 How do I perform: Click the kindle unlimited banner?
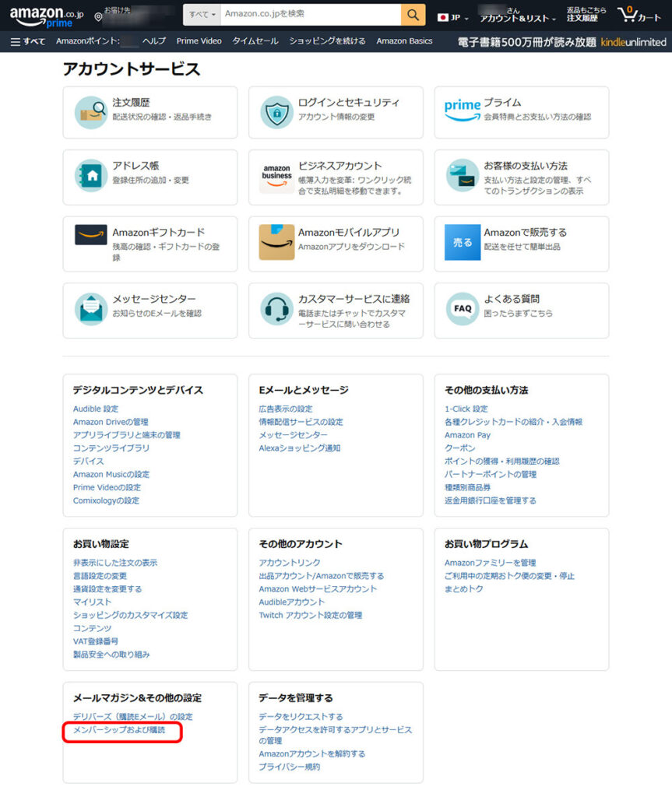pos(561,42)
